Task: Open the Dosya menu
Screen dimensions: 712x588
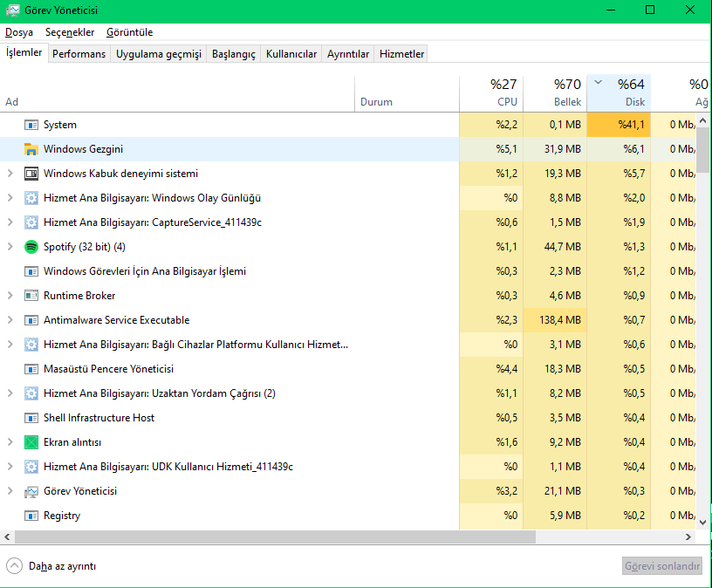Action: [19, 32]
